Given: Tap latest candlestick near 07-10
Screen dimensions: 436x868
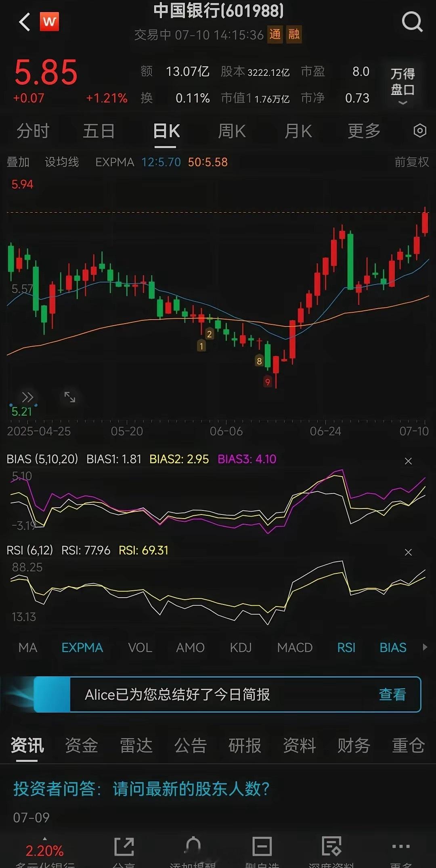Looking at the screenshot, I should (425, 222).
